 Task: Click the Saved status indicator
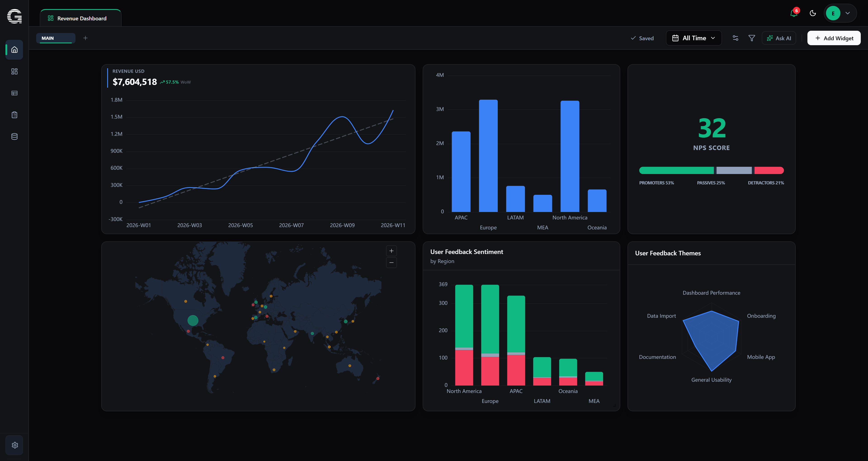click(642, 38)
